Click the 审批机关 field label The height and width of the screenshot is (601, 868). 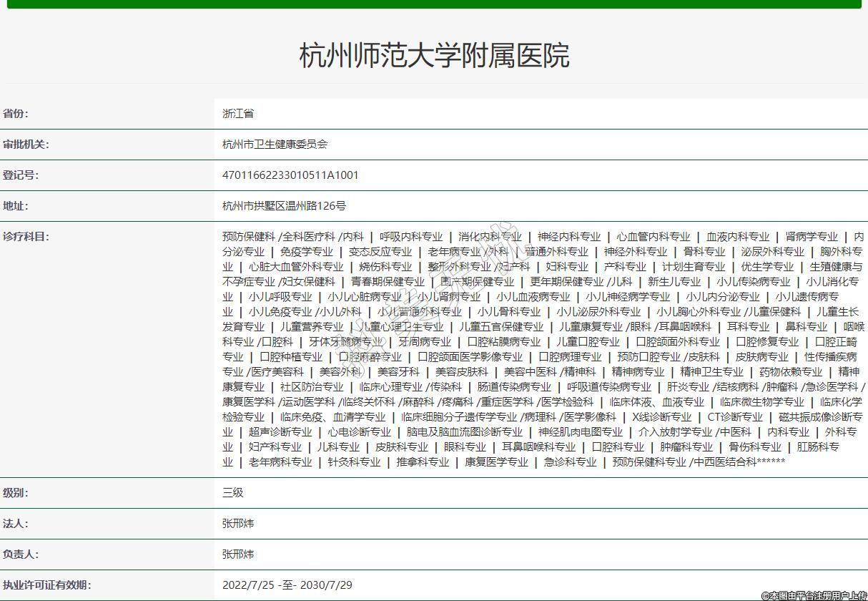(26, 144)
